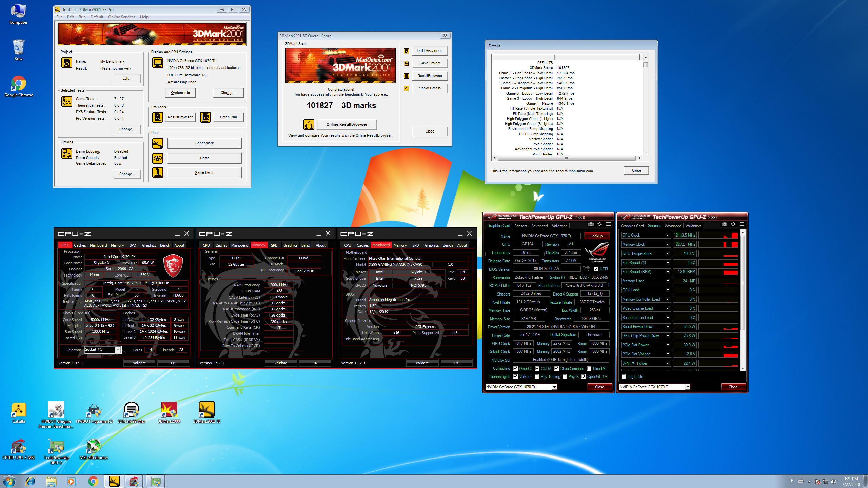Toggle the OpenCL checkbox in GPU-Z

click(515, 369)
